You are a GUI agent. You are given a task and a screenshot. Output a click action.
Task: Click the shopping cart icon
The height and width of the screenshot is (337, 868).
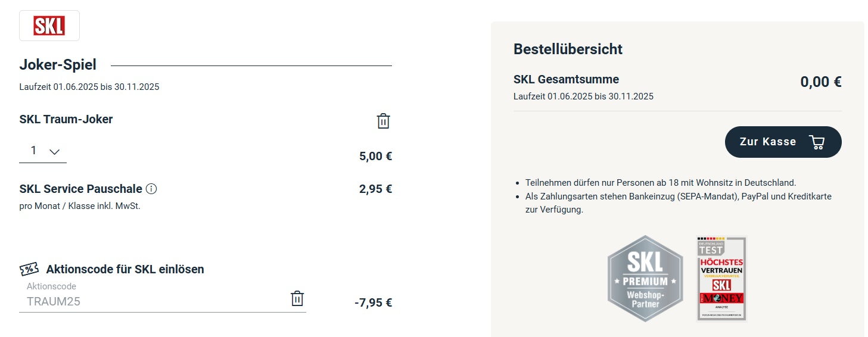click(x=816, y=142)
